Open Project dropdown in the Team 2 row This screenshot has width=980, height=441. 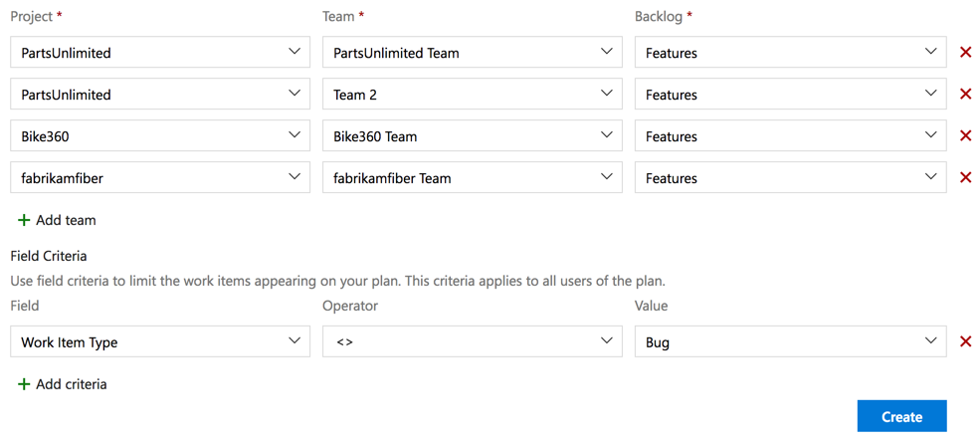click(160, 94)
